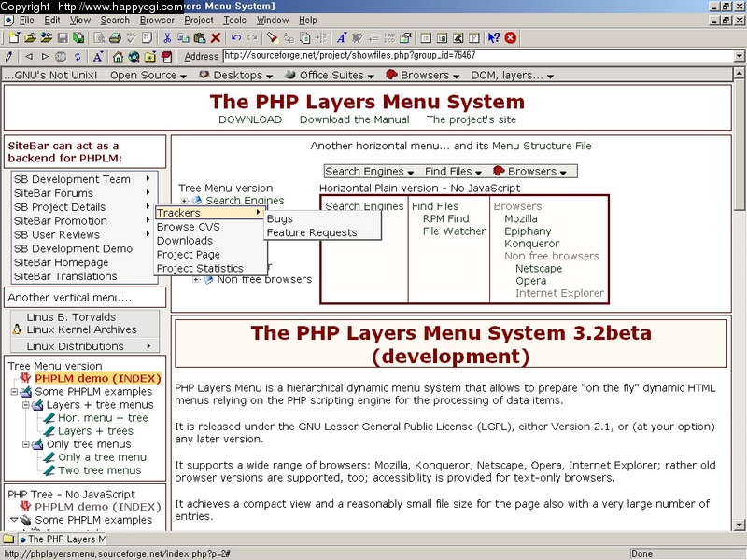This screenshot has height=560, width=747.
Task: Select Feature Requests from the Trackers submenu
Action: point(312,232)
